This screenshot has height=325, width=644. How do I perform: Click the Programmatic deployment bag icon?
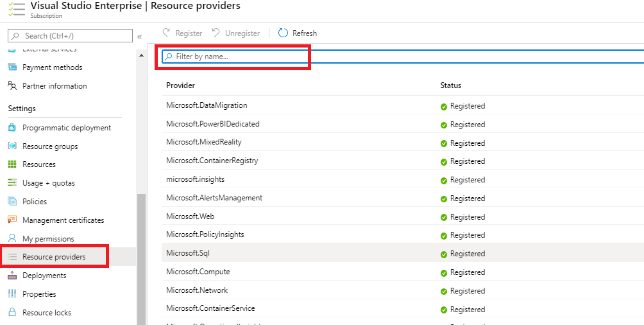[x=12, y=128]
